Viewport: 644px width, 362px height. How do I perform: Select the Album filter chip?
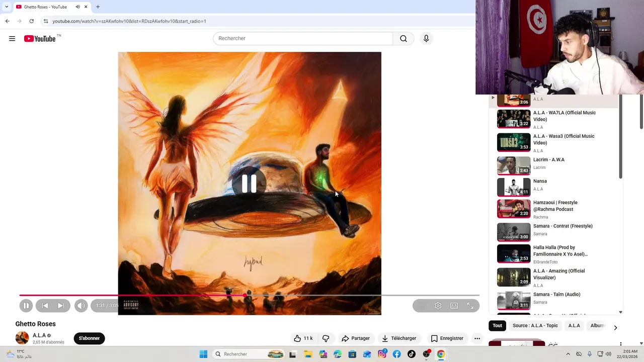tap(597, 325)
